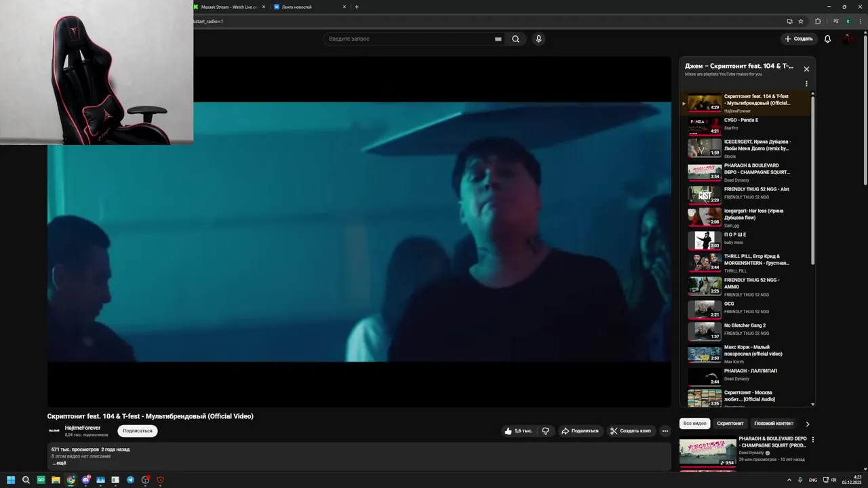
Task: Play PHARAOH CHAMPAGNE SQUIRT in the mix list
Action: click(746, 172)
